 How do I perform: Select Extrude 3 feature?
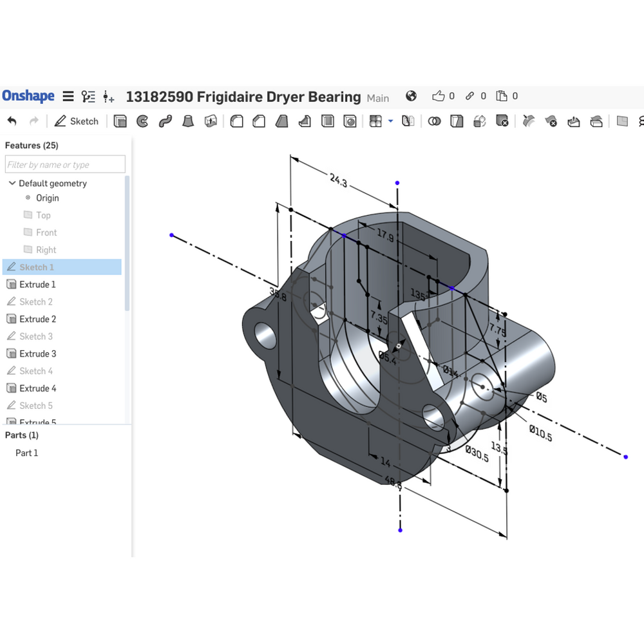click(x=37, y=353)
